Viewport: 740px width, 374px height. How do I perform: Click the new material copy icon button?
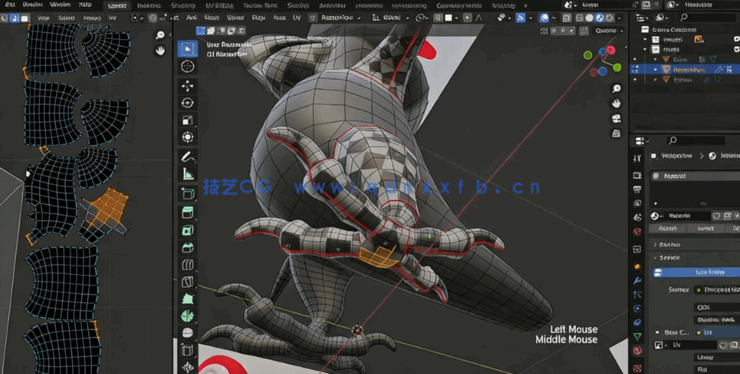[x=727, y=216]
